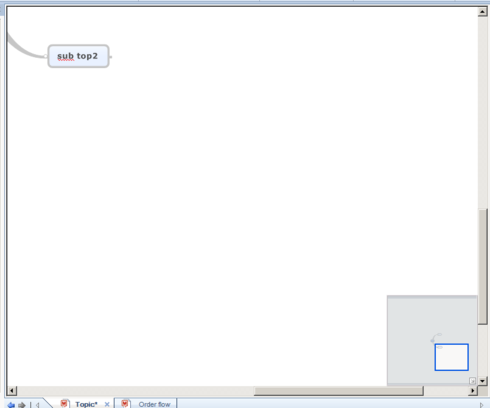Click the red map icon on Order flow tab

click(125, 404)
